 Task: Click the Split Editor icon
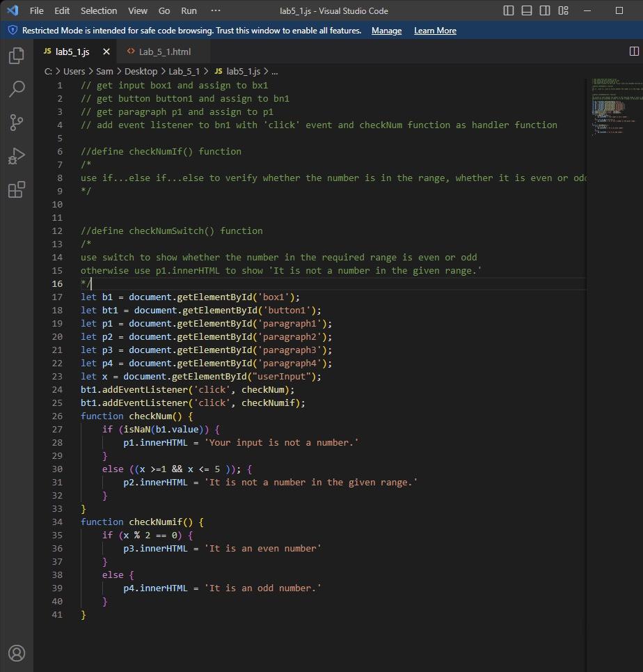pos(633,50)
